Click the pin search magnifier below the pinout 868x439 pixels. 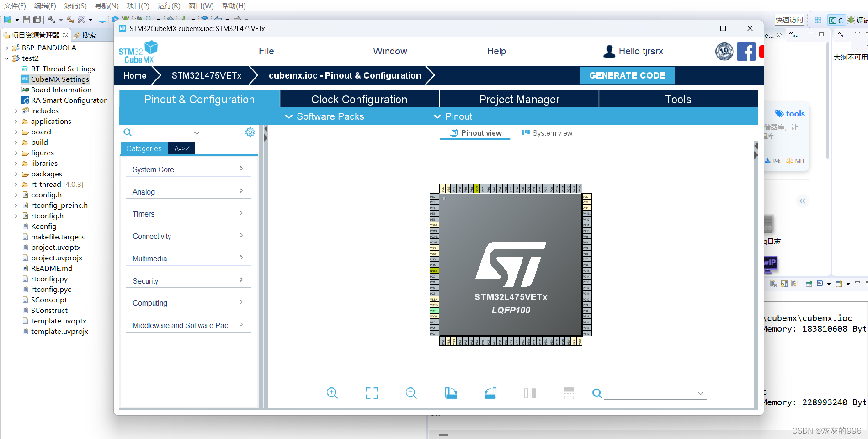pyautogui.click(x=597, y=393)
